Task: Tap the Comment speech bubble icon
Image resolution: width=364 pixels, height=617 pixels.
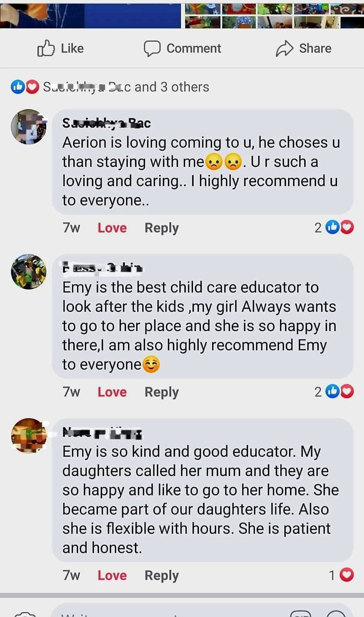Action: click(152, 49)
